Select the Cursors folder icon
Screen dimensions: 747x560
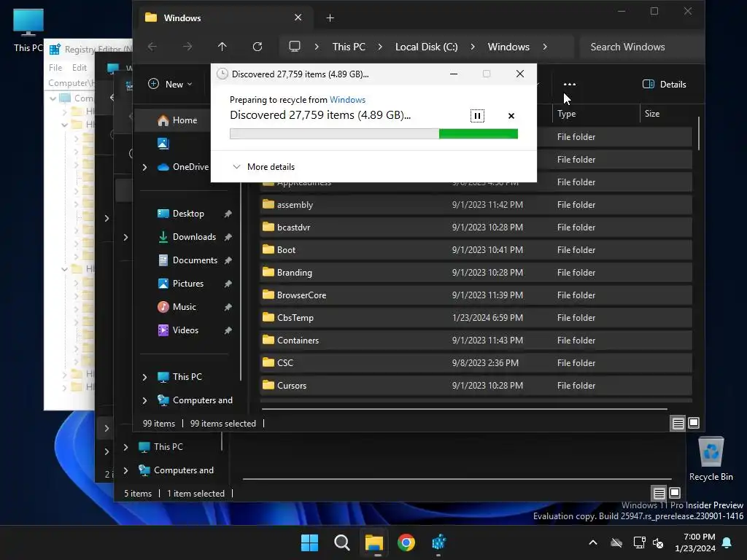(268, 385)
